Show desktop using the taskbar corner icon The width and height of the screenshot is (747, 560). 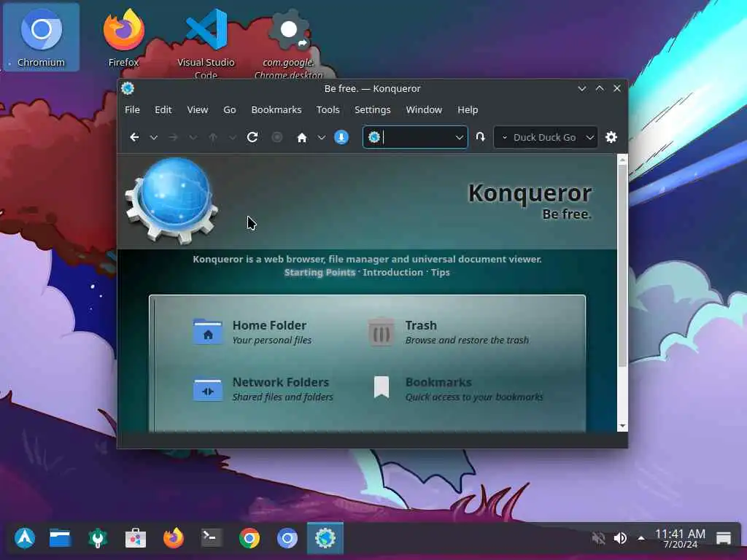click(723, 538)
